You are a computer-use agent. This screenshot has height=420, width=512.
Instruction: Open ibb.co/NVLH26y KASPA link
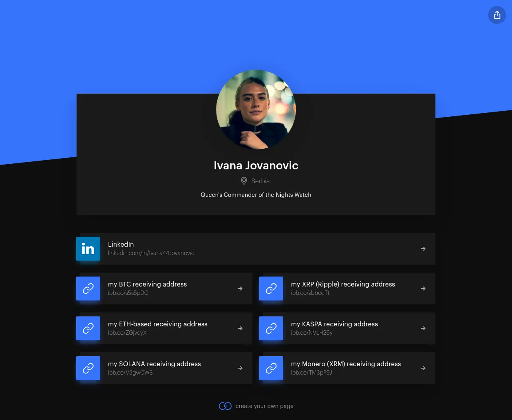[312, 333]
